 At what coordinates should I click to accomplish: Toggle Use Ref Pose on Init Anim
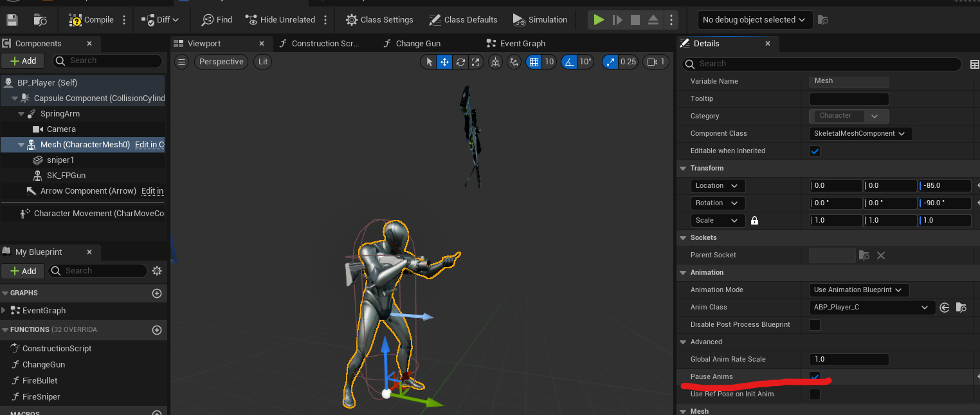click(x=815, y=394)
